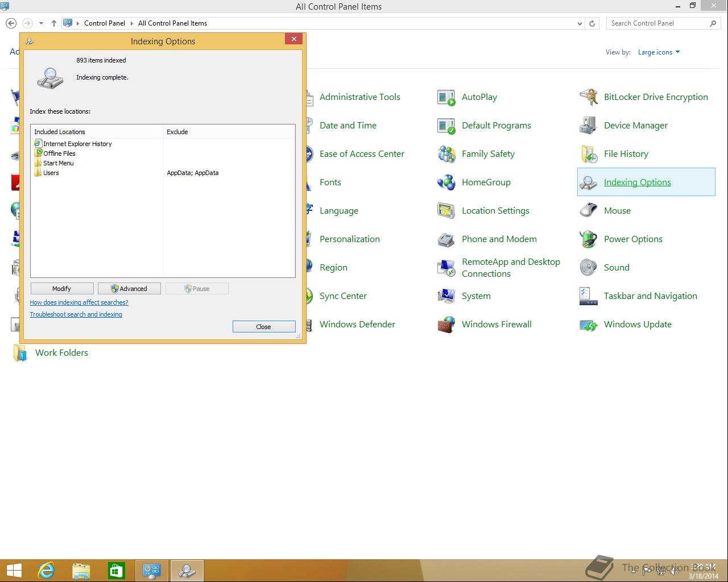This screenshot has height=582, width=728.
Task: Open Phone and Modem icon
Action: 446,239
